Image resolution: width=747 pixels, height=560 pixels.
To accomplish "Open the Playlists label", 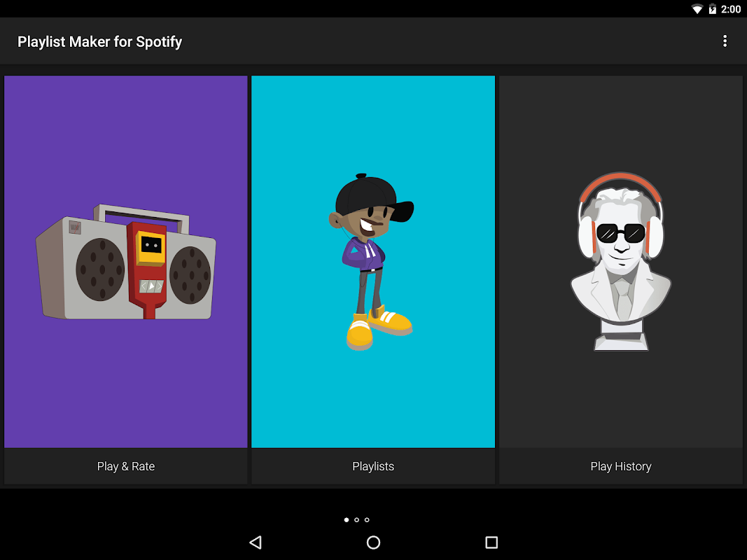I will click(373, 466).
